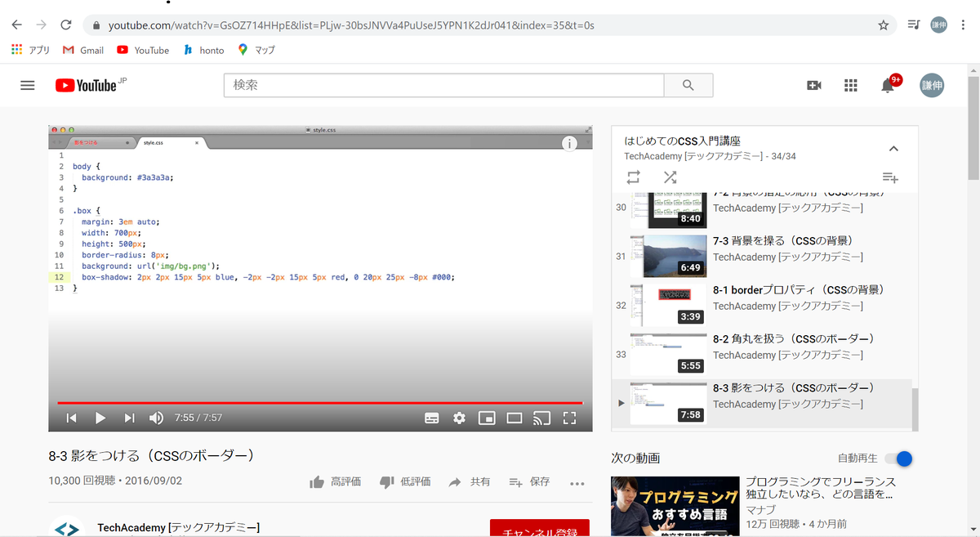Switch to miniplayer mode
980x537 pixels.
(x=487, y=418)
